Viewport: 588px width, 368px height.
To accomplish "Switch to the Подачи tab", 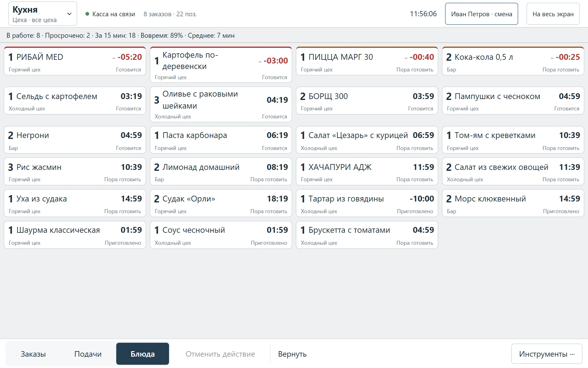I will click(88, 354).
